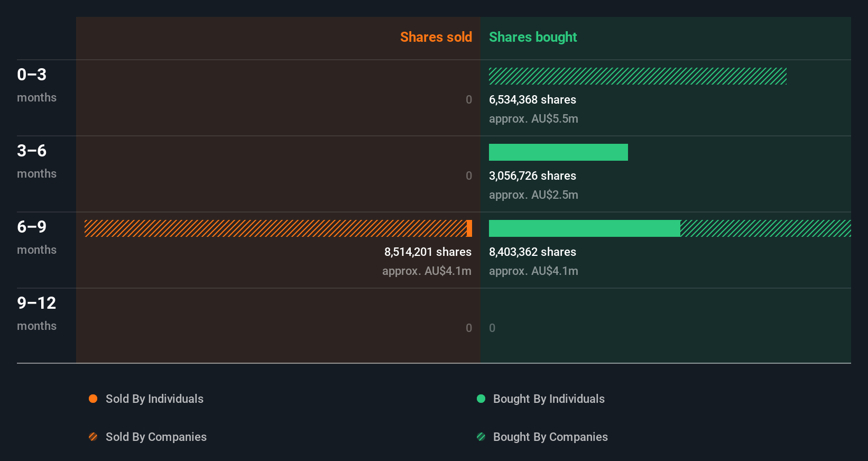The width and height of the screenshot is (868, 461).
Task: Select the Shares bought column header
Action: click(533, 37)
